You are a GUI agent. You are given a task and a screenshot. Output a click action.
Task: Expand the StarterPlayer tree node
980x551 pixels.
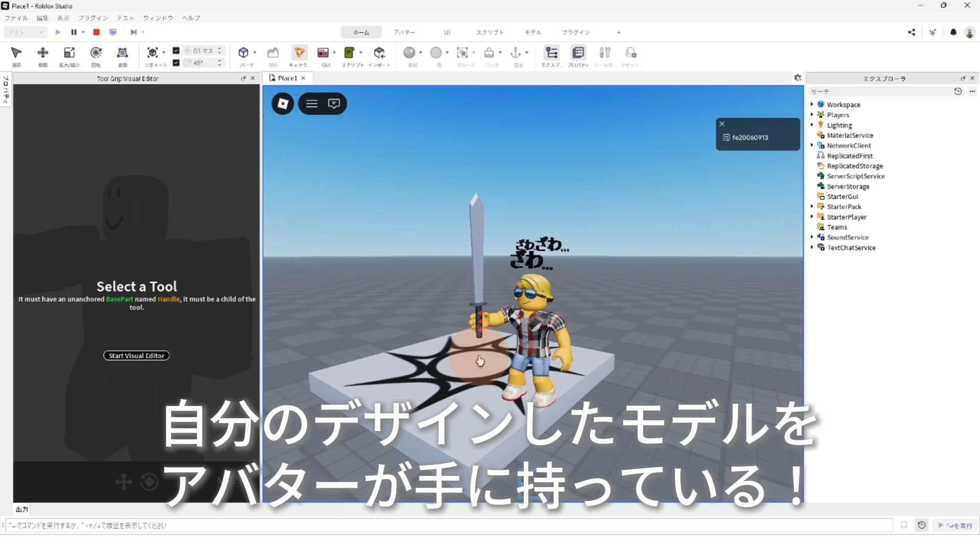point(812,217)
